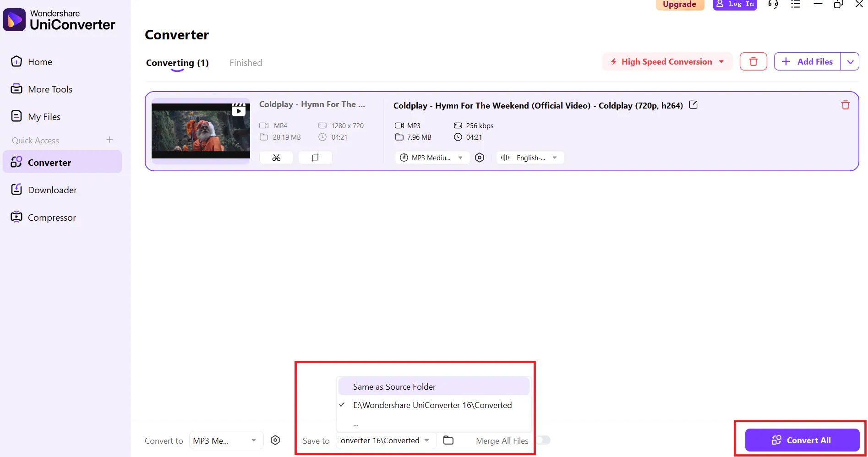Open the Save to path dropdown
This screenshot has height=457, width=868.
click(385, 441)
